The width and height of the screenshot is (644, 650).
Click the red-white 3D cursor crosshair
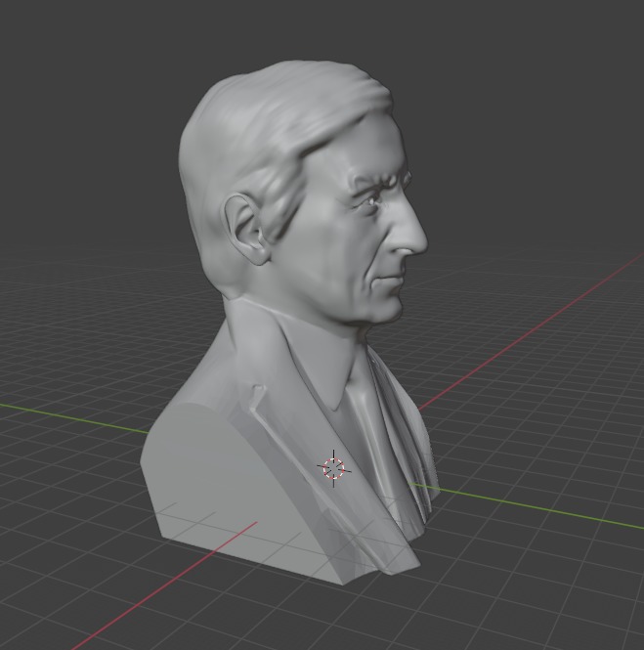[x=334, y=468]
